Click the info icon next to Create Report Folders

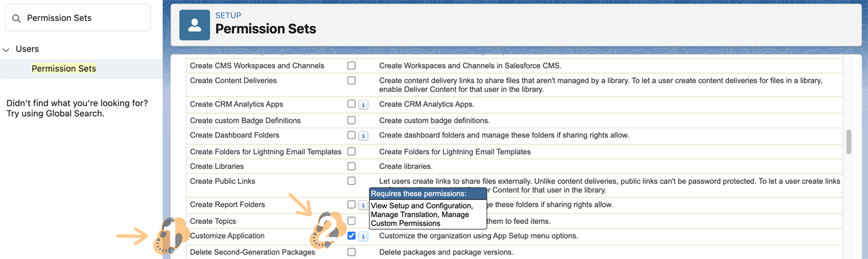[363, 205]
